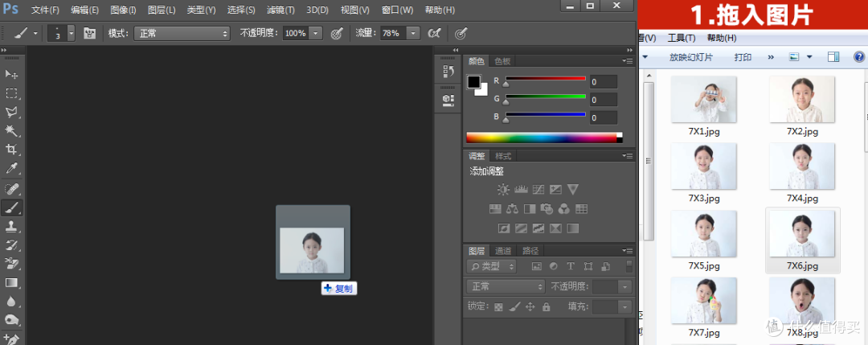Open the brush 模式 blending mode dropdown
The width and height of the screenshot is (868, 345).
pos(180,34)
